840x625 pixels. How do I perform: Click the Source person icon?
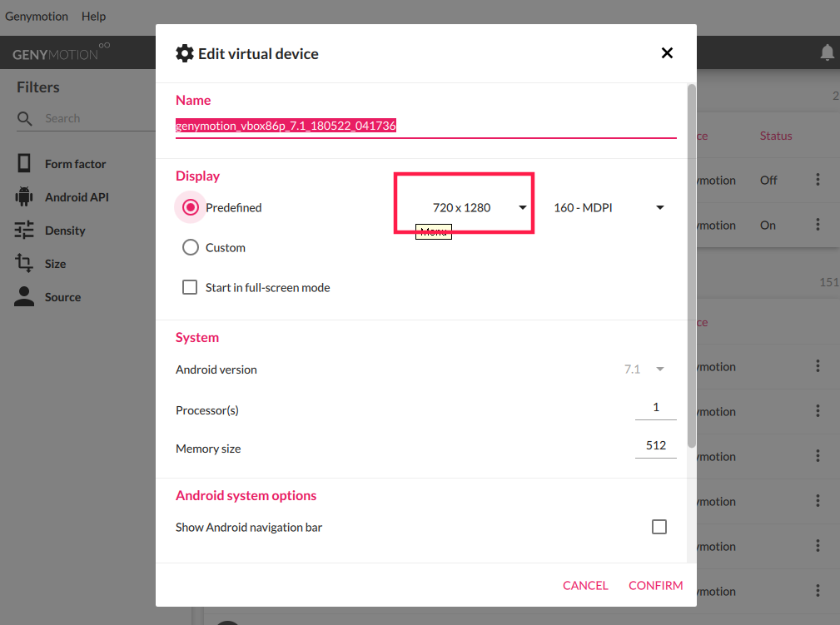tap(24, 296)
